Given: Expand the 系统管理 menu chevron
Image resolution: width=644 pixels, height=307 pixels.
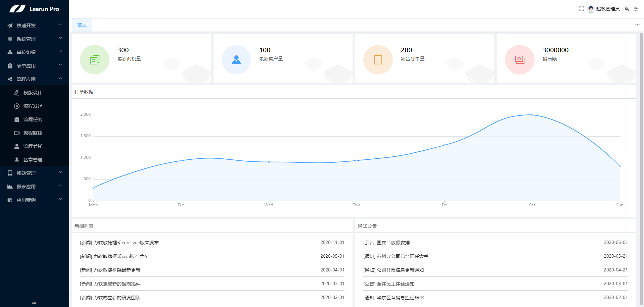Looking at the screenshot, I should pyautogui.click(x=60, y=38).
